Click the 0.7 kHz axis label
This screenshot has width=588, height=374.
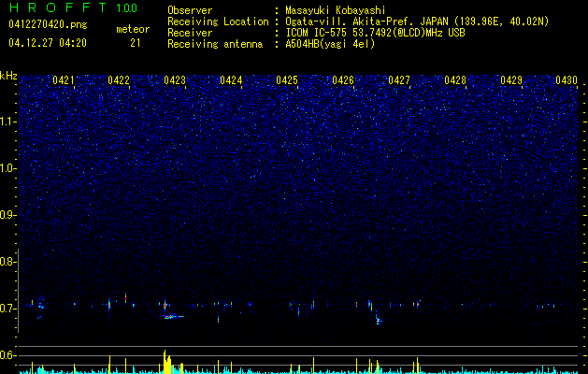(x=8, y=309)
